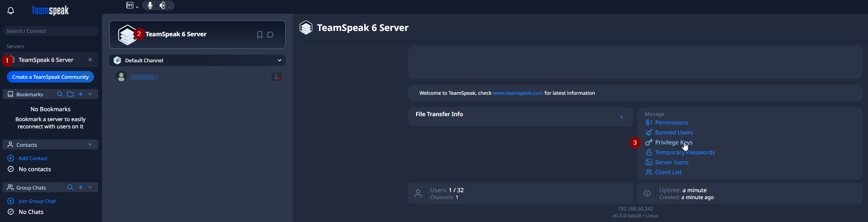The image size is (868, 222).
Task: Add a bookmark with plus icon
Action: tap(81, 94)
